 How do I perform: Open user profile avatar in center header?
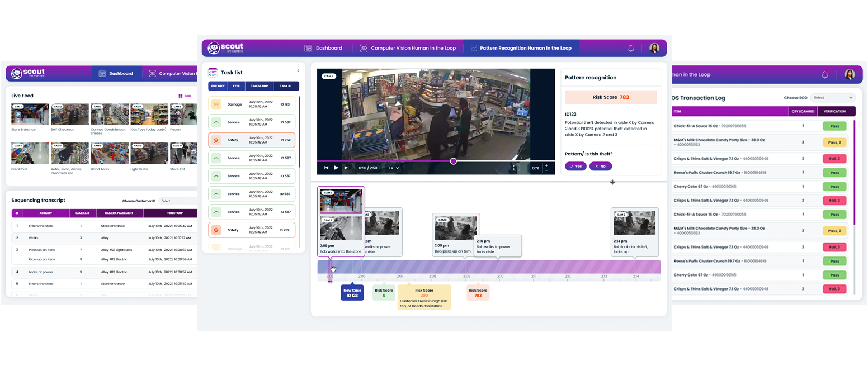click(654, 48)
